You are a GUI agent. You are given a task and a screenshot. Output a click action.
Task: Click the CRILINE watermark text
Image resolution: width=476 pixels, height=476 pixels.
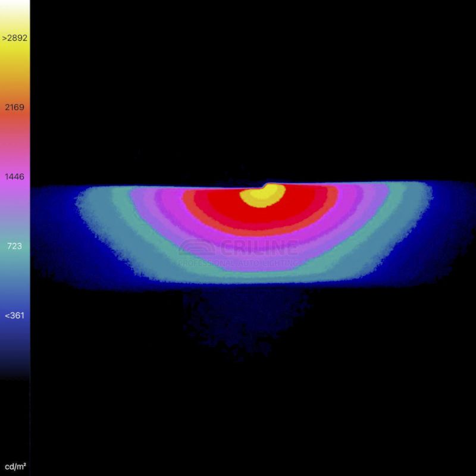[x=259, y=248]
